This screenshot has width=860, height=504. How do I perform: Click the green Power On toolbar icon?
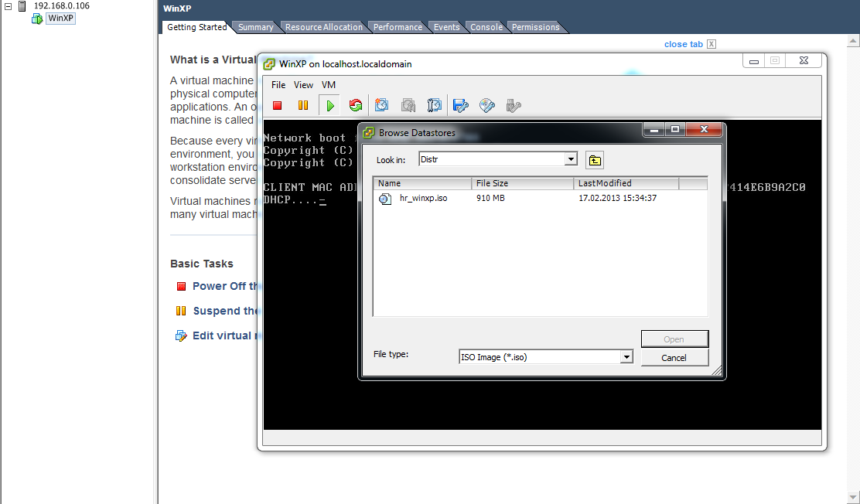click(x=329, y=105)
